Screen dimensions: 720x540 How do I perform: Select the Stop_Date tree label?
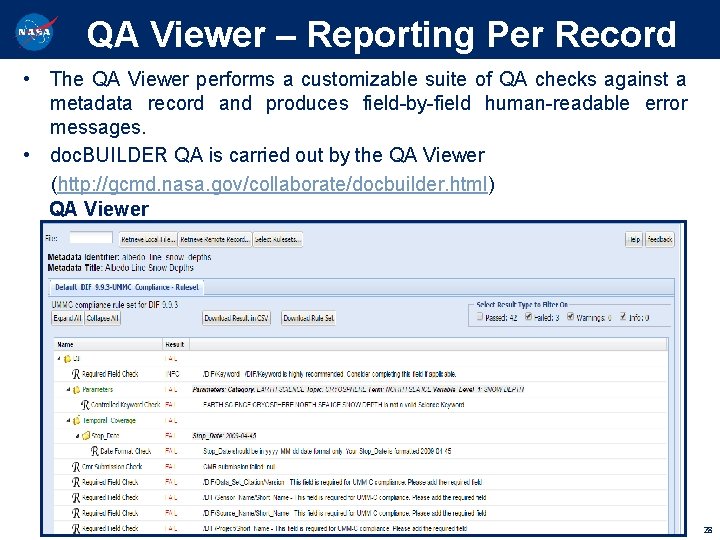coord(106,436)
